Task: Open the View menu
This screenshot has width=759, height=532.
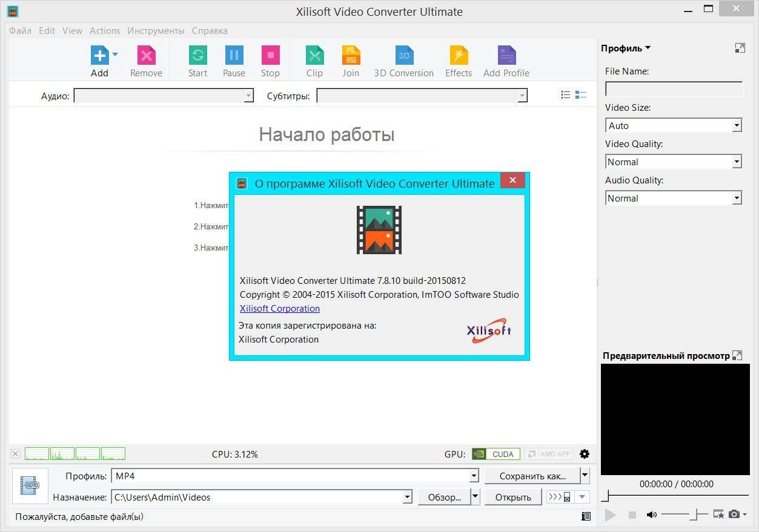Action: 72,31
